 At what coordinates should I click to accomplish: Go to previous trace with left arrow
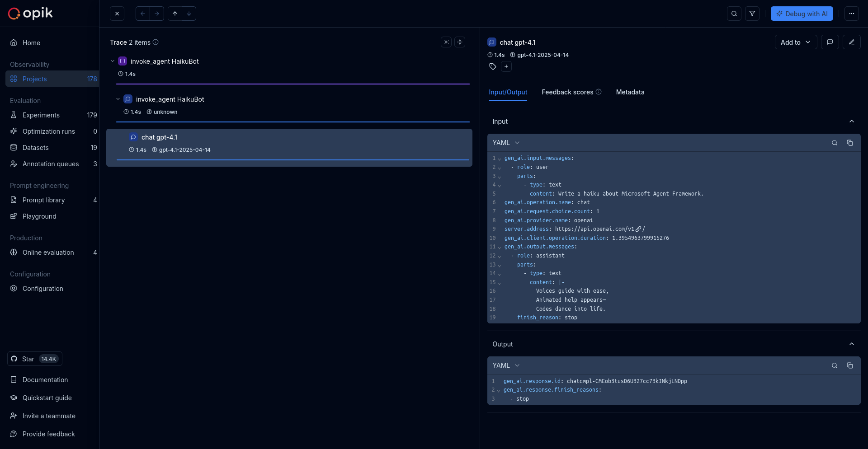click(142, 14)
